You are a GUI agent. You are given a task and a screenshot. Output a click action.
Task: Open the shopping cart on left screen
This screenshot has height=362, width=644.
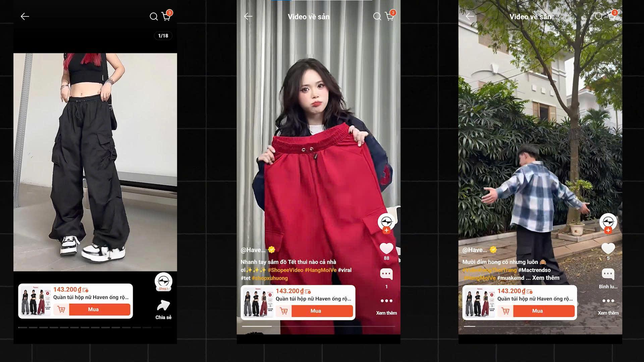tap(166, 16)
